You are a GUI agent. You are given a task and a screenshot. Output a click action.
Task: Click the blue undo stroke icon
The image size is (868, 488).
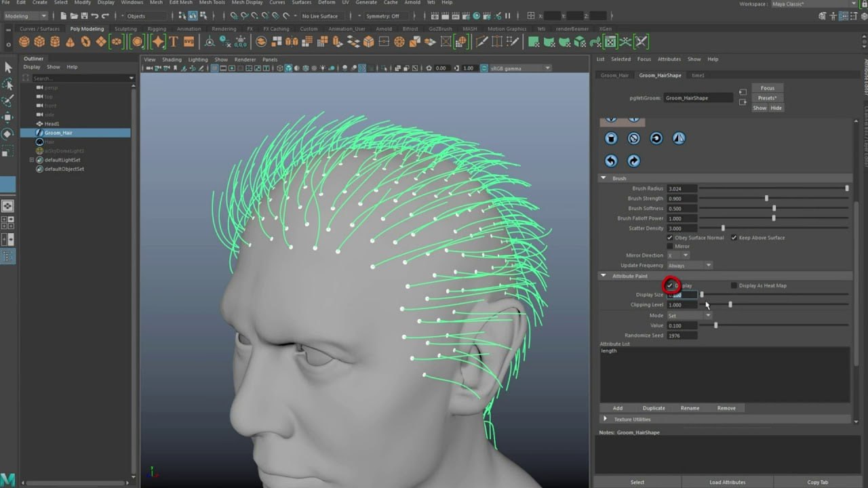611,161
